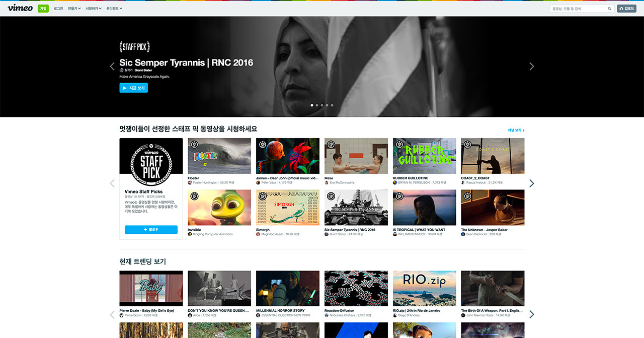The height and width of the screenshot is (338, 644).
Task: Select the fifth carousel dot
Action: [332, 105]
